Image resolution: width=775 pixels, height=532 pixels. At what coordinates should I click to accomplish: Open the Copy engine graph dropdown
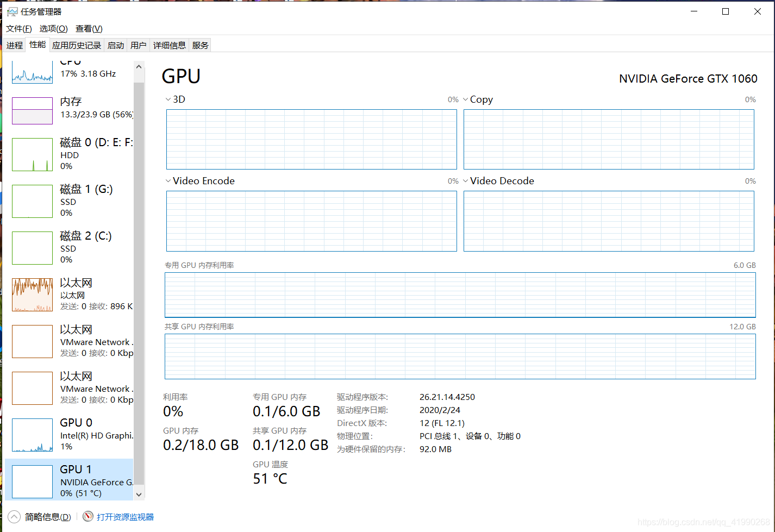point(465,99)
